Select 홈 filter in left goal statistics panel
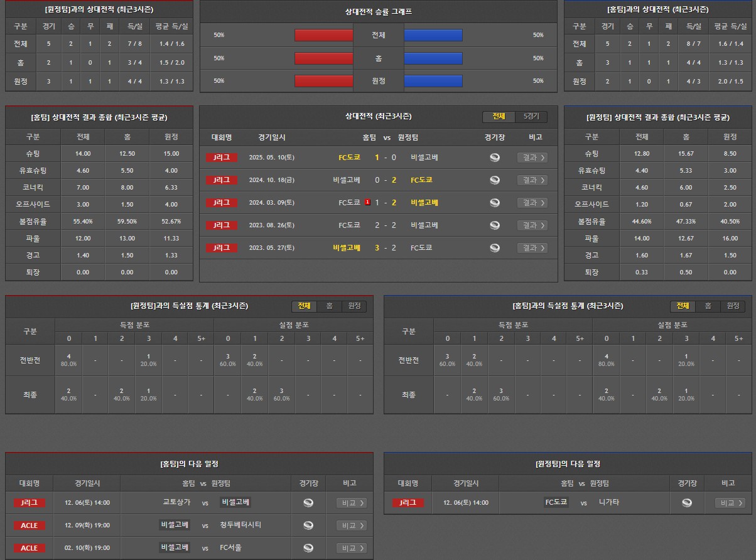Image resolution: width=756 pixels, height=560 pixels. point(329,306)
